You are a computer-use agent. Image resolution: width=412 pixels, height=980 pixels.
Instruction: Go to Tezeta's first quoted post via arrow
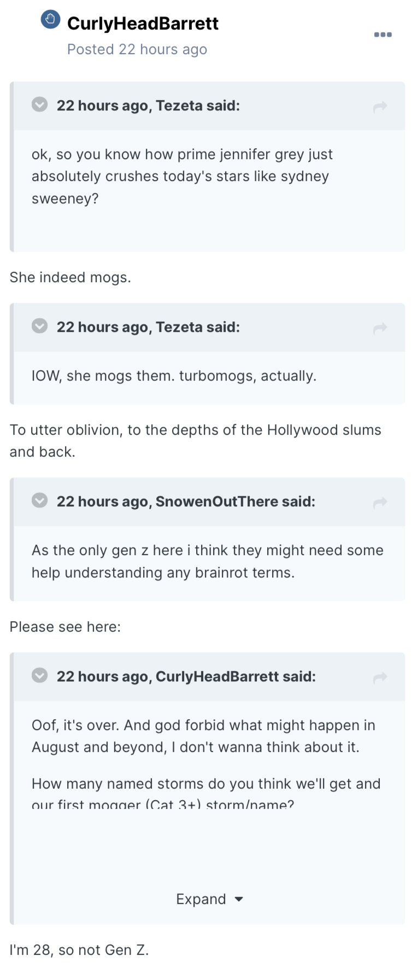tap(380, 107)
